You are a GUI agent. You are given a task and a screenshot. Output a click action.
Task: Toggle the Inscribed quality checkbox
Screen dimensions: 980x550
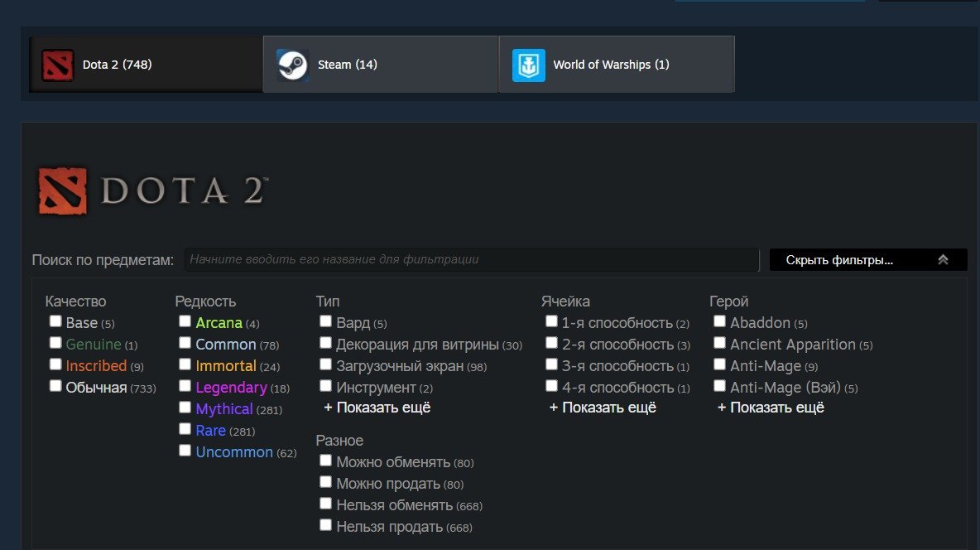click(55, 364)
